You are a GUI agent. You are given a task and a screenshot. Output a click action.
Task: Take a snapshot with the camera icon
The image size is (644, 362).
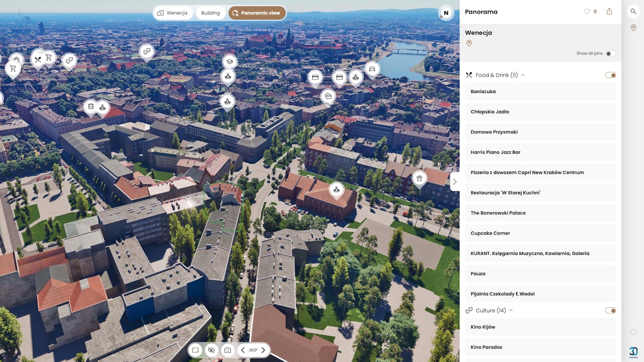click(227, 349)
